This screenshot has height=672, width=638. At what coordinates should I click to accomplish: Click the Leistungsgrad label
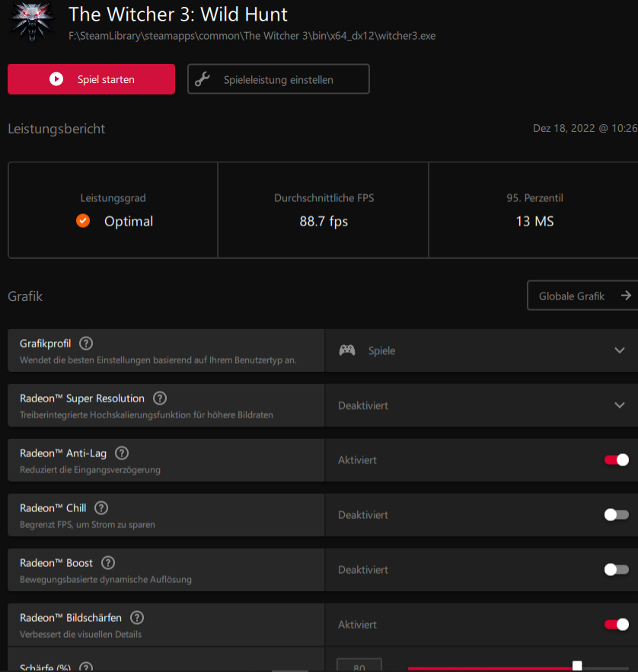pos(113,198)
